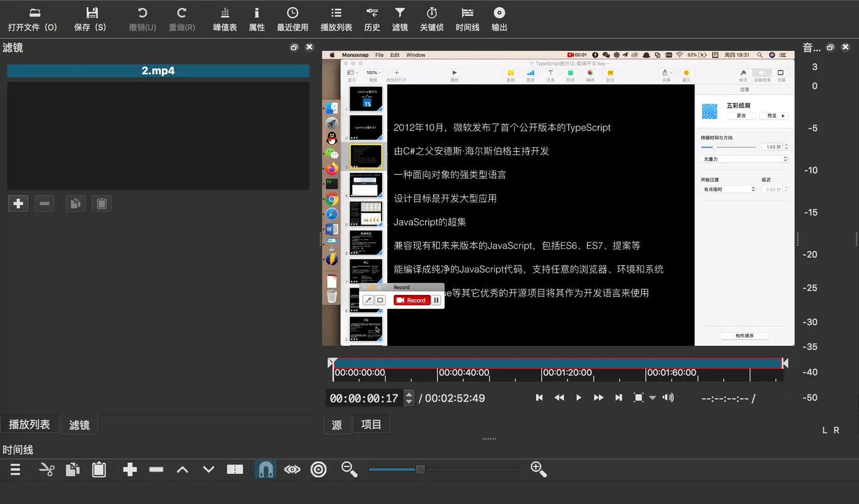
Task: Copy filters in the 滤镜 panel
Action: coord(75,203)
